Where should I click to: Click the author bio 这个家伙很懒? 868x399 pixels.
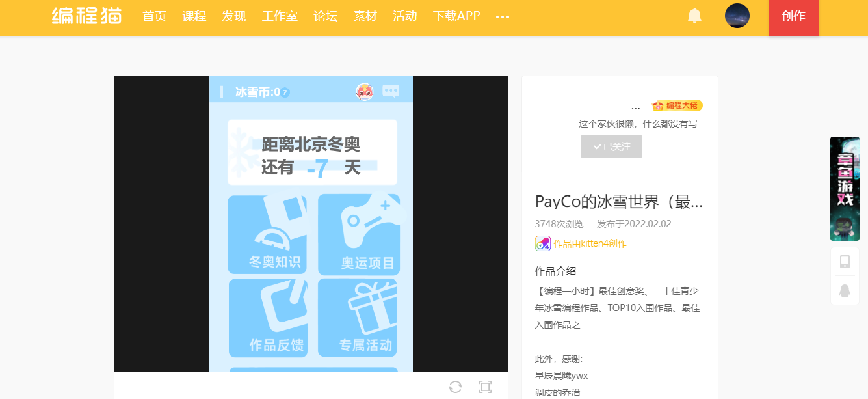click(638, 124)
